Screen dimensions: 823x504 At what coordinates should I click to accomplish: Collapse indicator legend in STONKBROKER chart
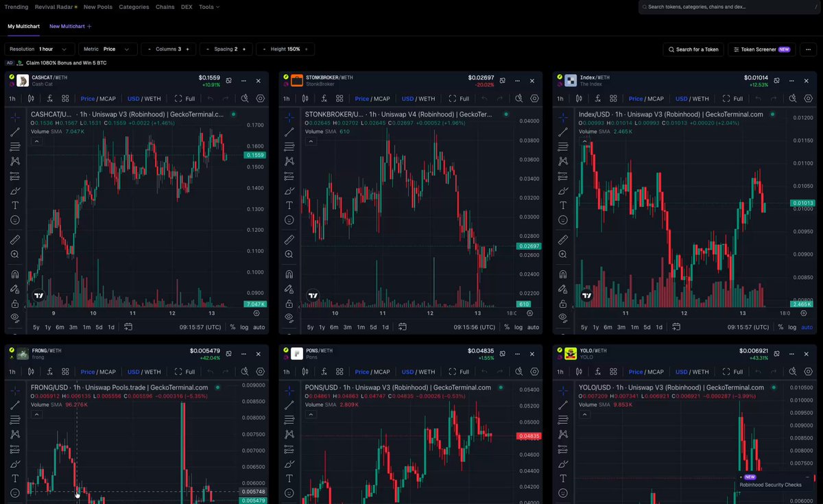311,141
